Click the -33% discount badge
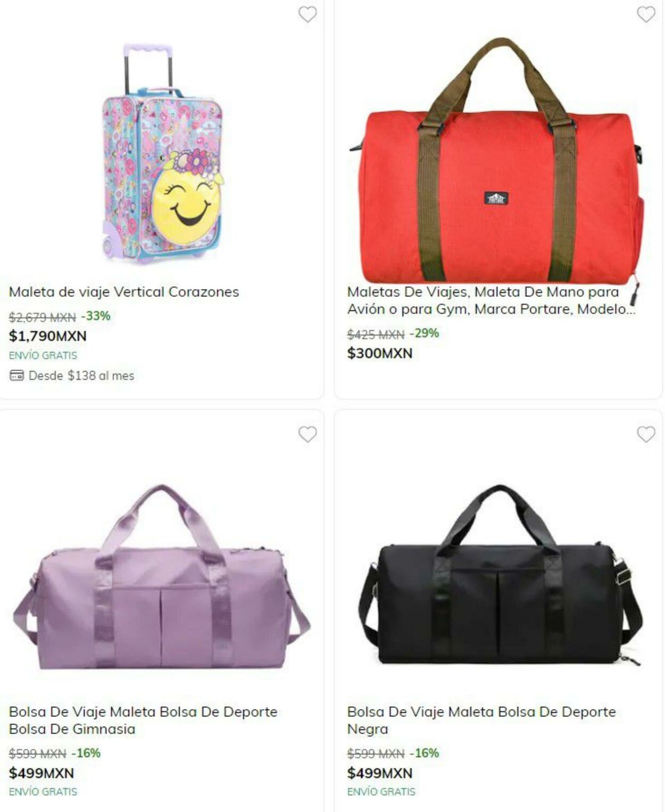Viewport: 665px width, 812px height. coord(96,316)
